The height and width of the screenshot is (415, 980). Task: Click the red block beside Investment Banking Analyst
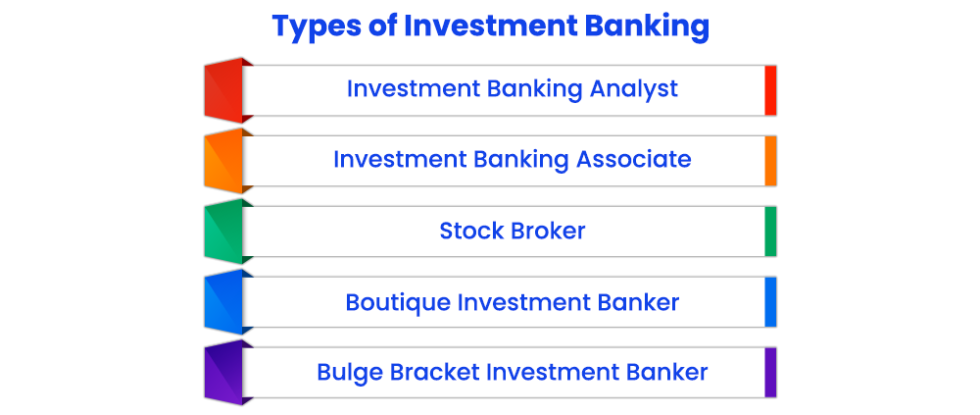[222, 90]
